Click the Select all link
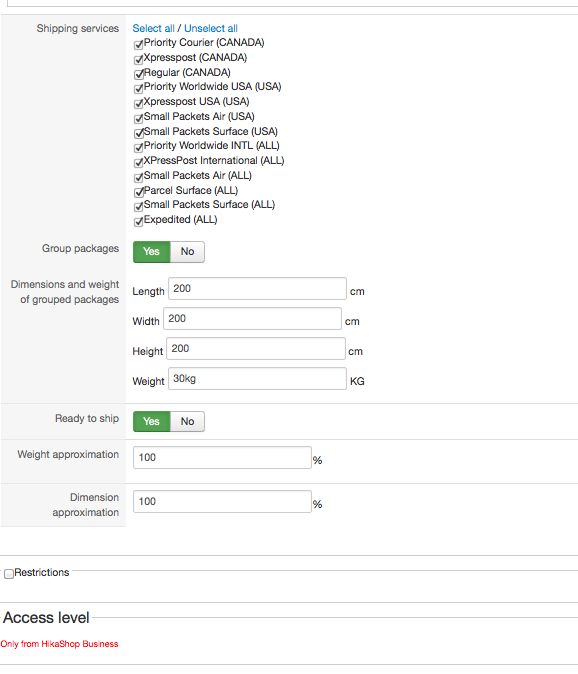 click(153, 28)
